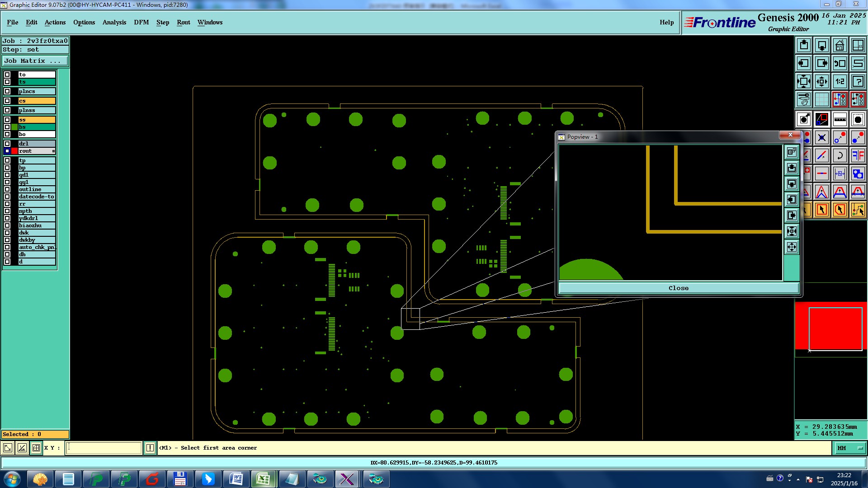
Task: Enable the cs layer checkbox
Action: [7, 101]
